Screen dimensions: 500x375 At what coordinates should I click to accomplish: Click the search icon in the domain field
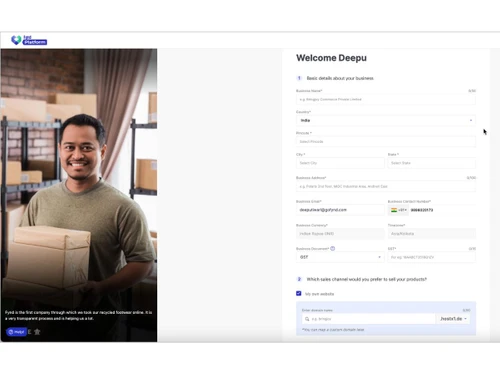[307, 319]
